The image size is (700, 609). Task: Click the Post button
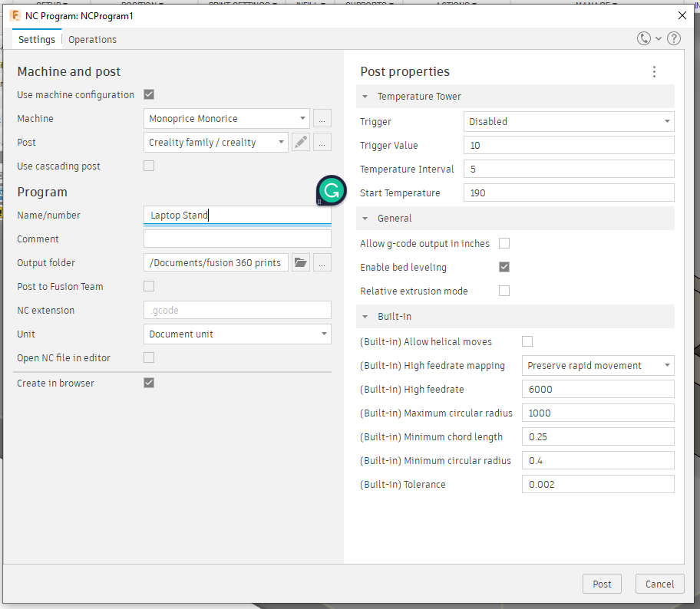pyautogui.click(x=602, y=584)
